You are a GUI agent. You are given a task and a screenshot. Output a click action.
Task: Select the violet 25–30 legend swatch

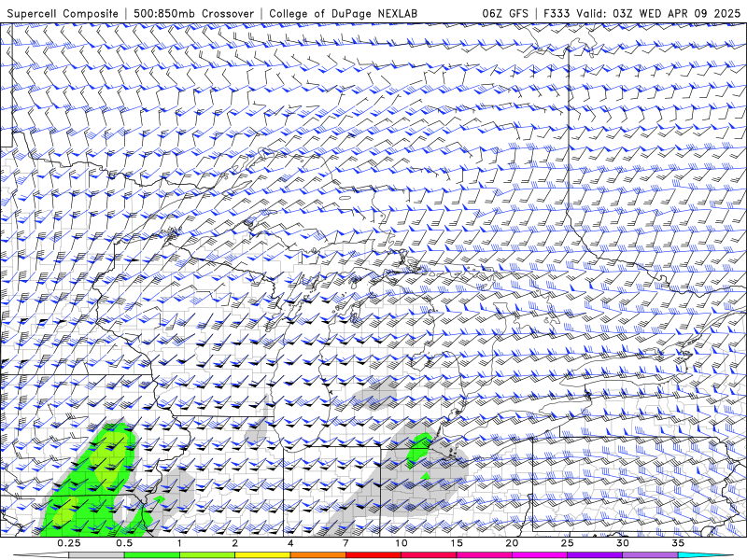[x=595, y=555]
